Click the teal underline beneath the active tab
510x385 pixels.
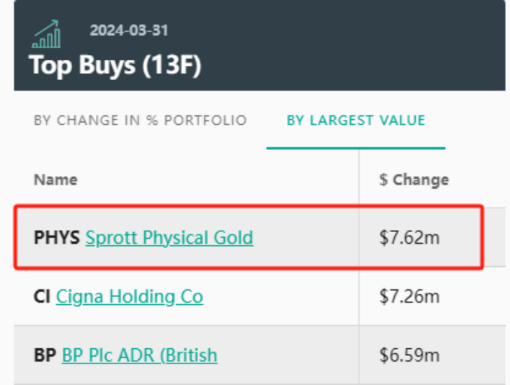click(x=356, y=148)
